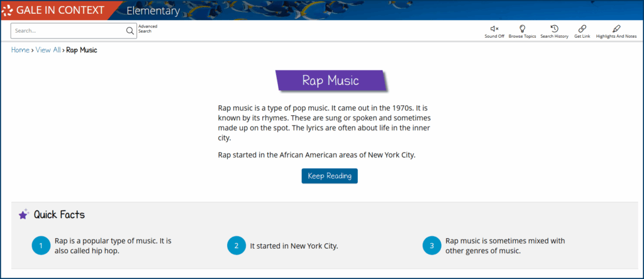
Task: Go to Home breadcrumb link
Action: [x=20, y=50]
